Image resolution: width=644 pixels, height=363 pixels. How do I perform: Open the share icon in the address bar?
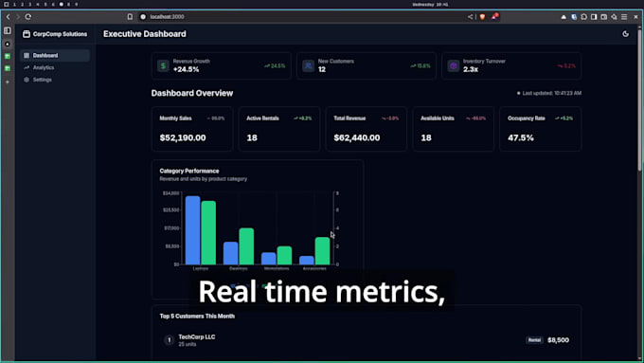point(470,17)
